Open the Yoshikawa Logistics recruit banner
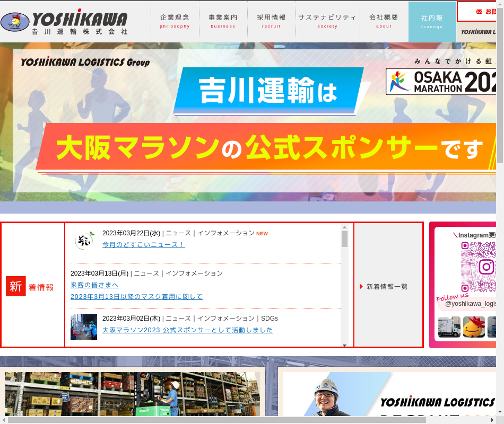Viewport: 504px width, 424px height. point(389,394)
